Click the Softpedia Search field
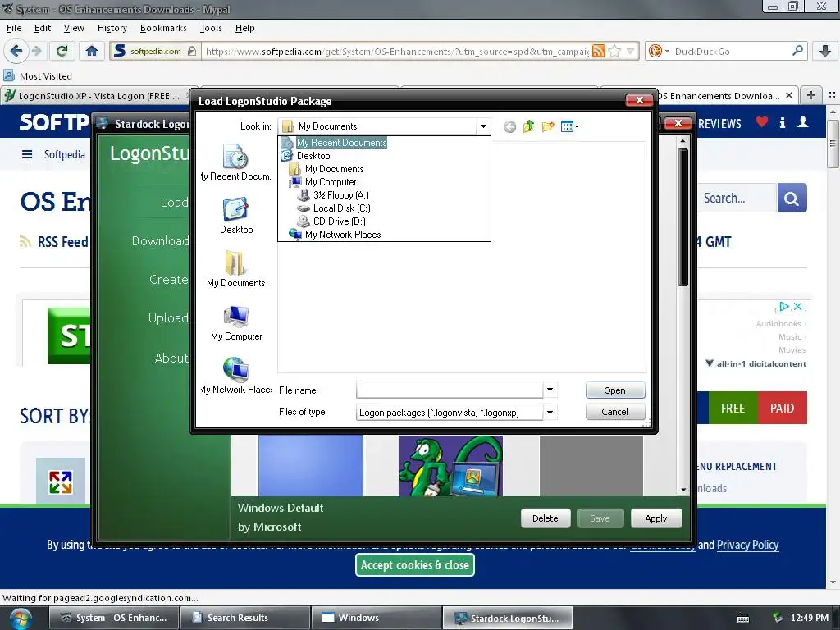The height and width of the screenshot is (630, 840). pos(737,199)
